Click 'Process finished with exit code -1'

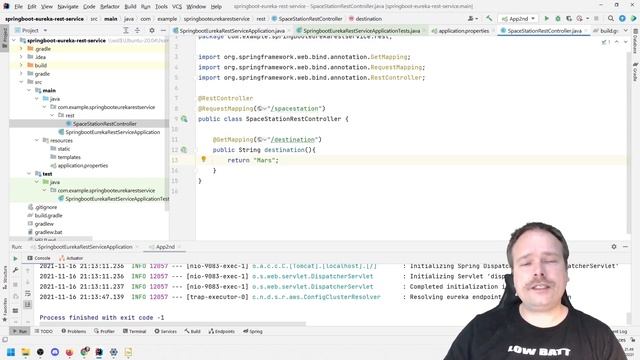tap(102, 318)
